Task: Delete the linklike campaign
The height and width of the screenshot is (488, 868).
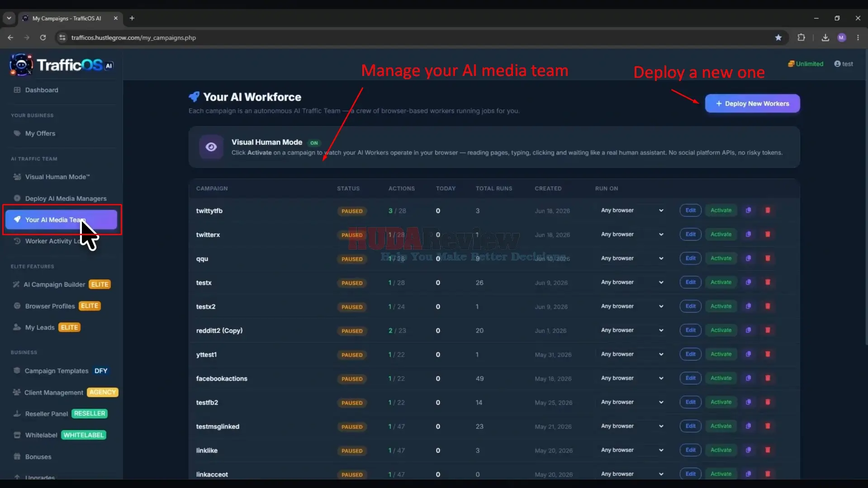Action: 768,450
